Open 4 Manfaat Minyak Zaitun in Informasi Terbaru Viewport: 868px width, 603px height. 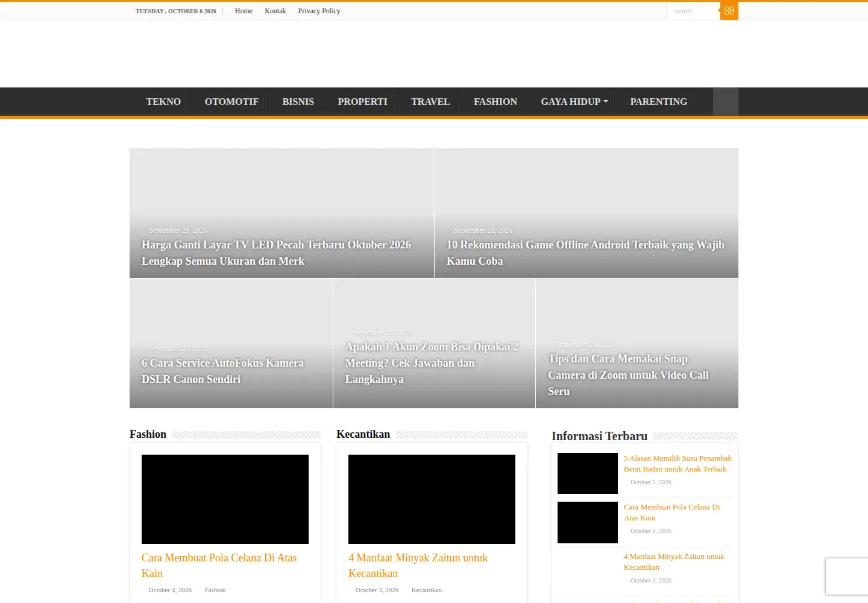[674, 562]
